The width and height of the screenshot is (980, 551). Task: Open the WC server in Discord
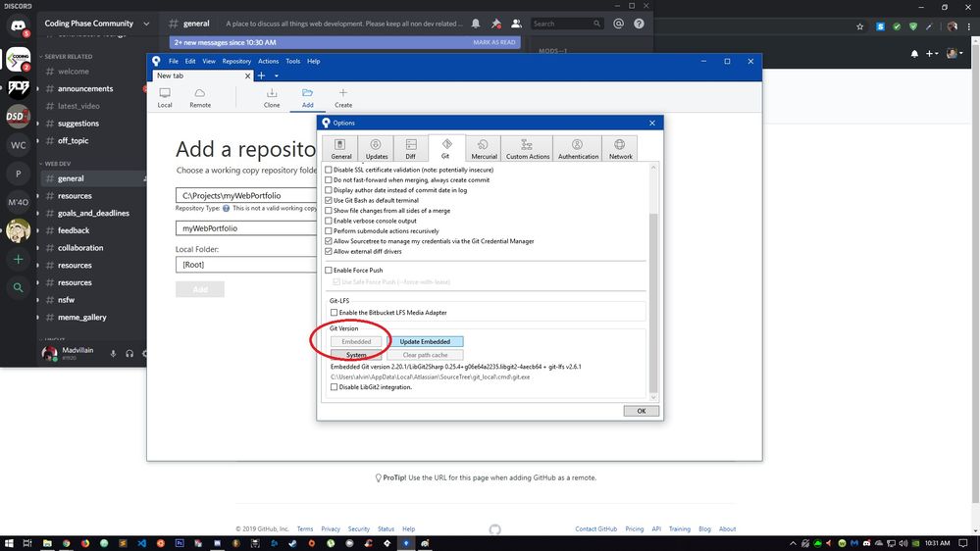coord(18,145)
